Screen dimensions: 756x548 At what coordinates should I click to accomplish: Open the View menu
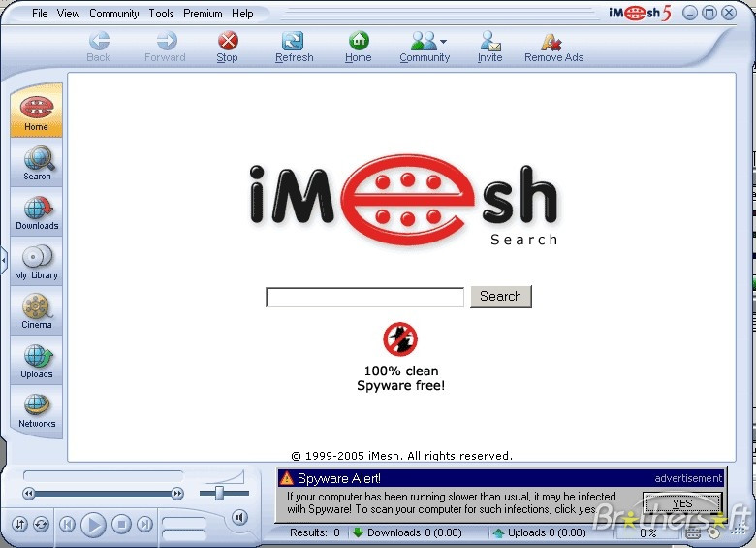pos(69,14)
